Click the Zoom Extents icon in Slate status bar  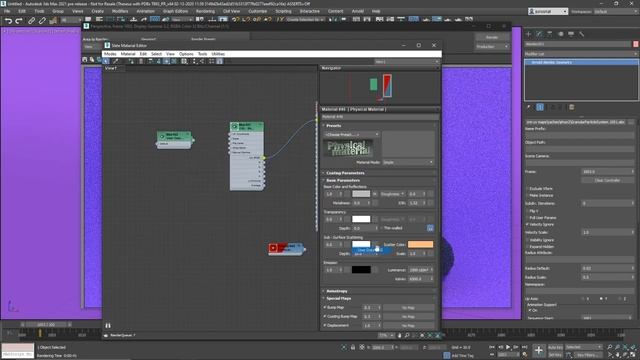pyautogui.click(x=422, y=336)
